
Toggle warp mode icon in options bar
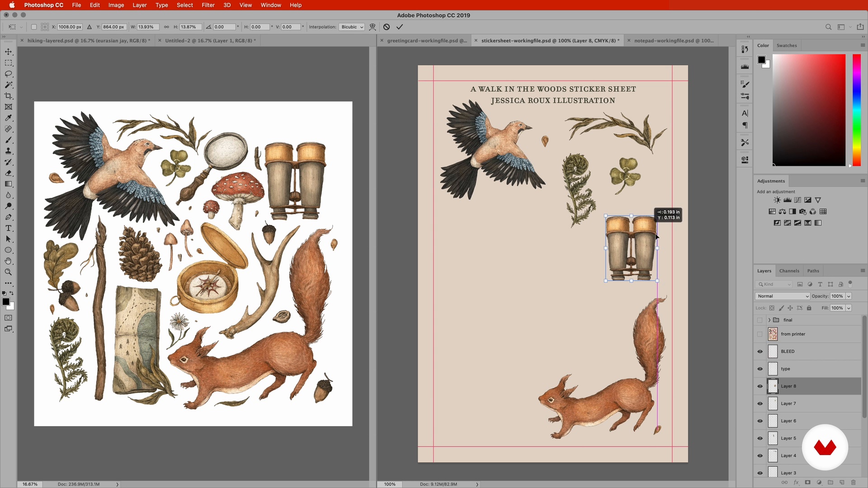[373, 27]
